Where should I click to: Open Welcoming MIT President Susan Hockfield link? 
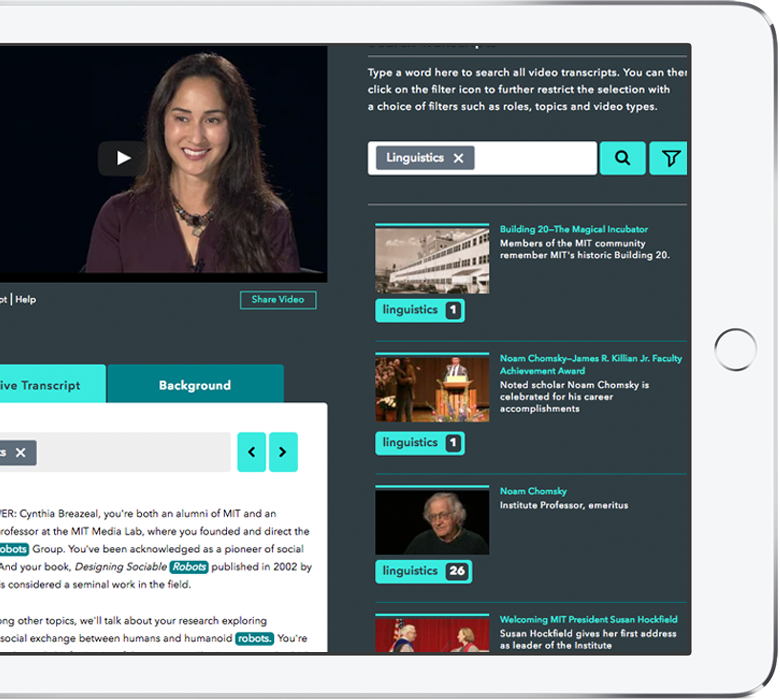[x=588, y=619]
